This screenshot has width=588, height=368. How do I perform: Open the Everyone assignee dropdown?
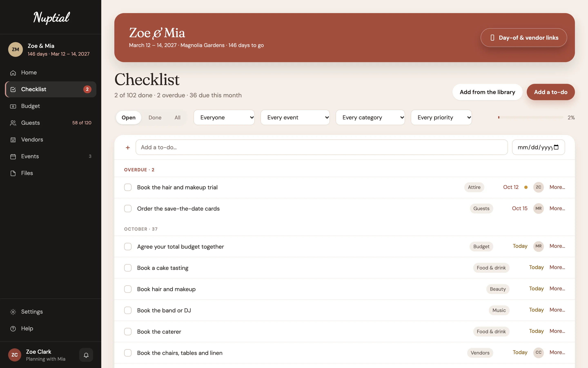(224, 117)
